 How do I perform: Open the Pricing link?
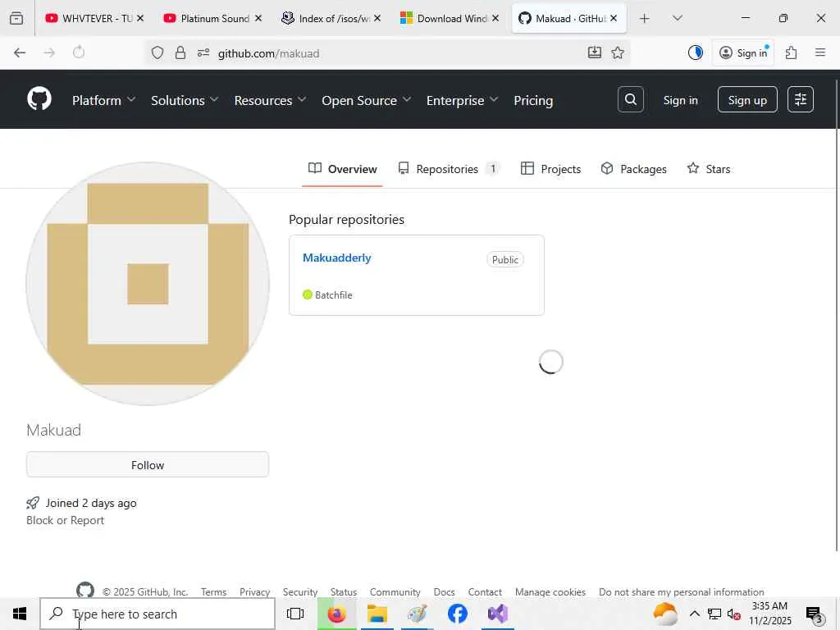[x=533, y=100]
